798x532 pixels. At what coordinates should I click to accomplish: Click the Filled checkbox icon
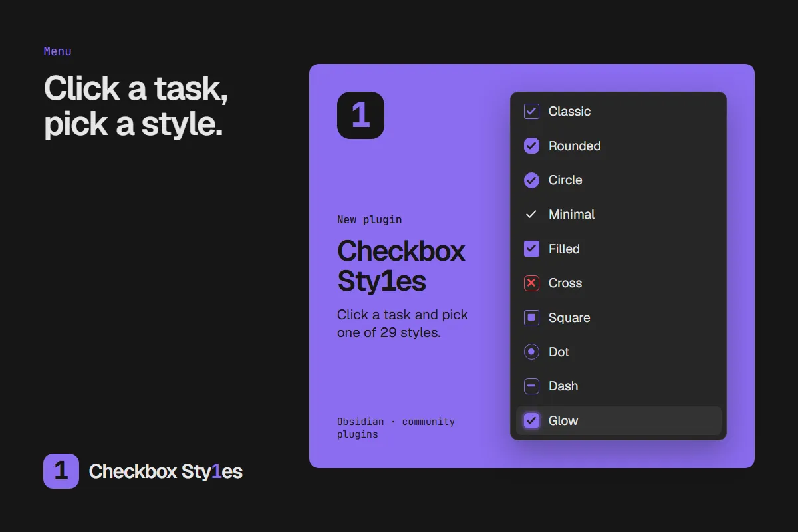pos(531,249)
